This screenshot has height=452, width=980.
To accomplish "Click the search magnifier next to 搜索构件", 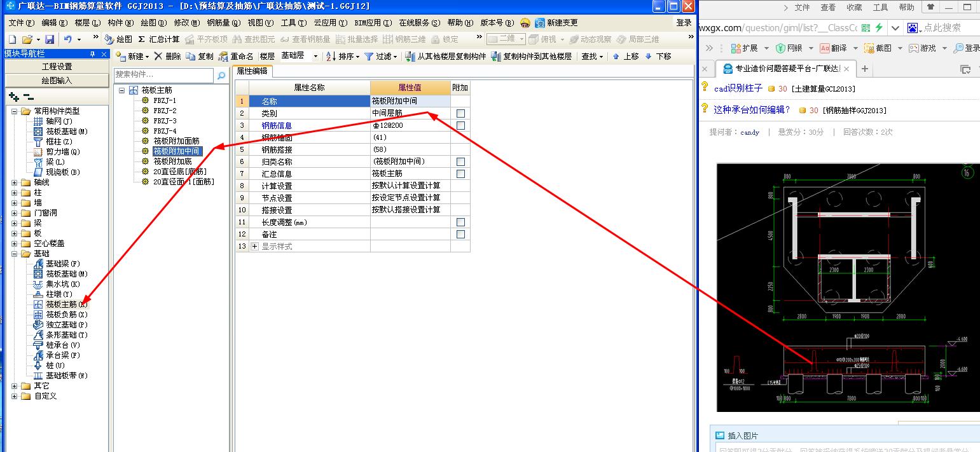I will coord(221,76).
